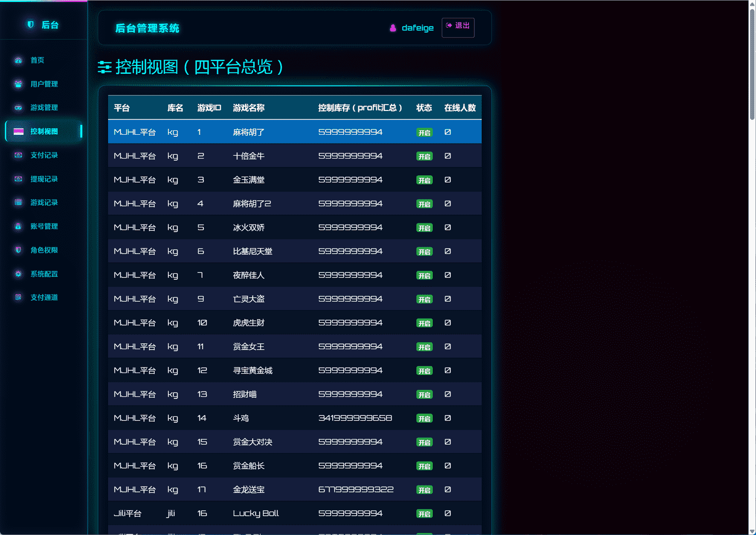Screen dimensions: 756x535
Task: Click the page vertical scrollbar thumb
Action: [752, 64]
